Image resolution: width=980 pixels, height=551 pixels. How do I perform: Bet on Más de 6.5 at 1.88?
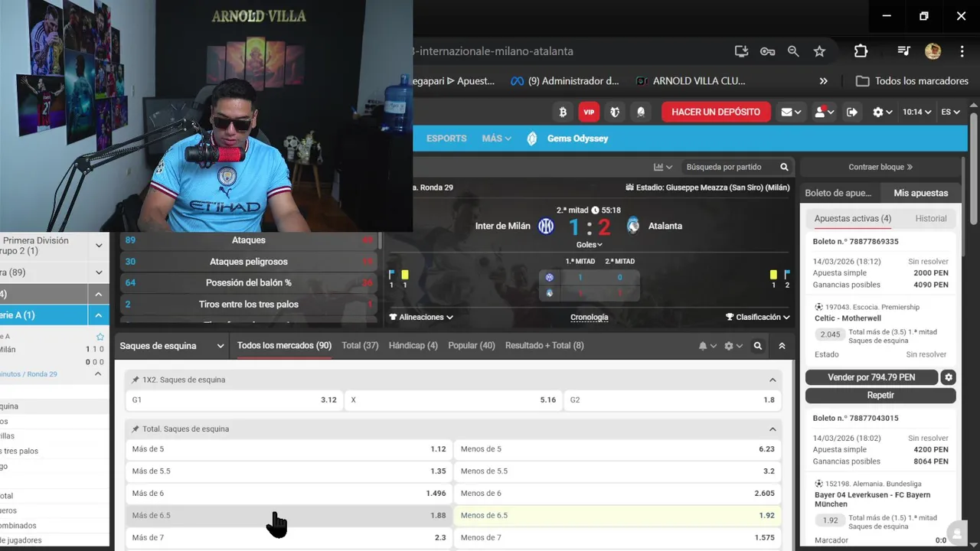click(x=289, y=516)
